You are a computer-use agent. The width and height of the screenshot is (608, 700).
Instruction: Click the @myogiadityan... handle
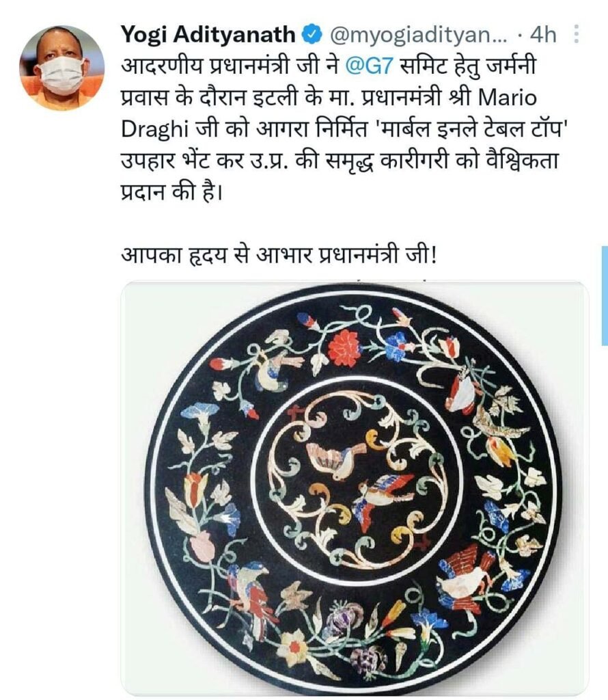[x=418, y=35]
